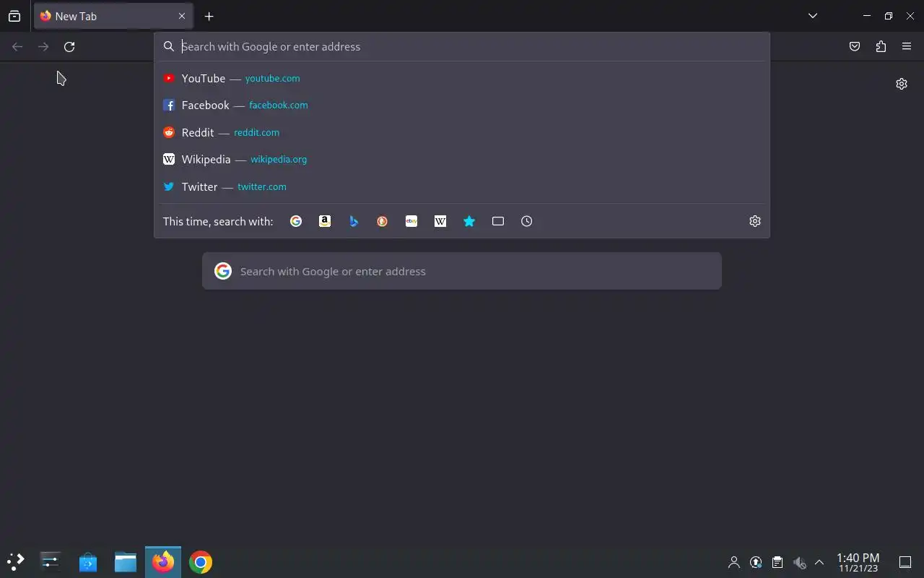Image resolution: width=924 pixels, height=578 pixels.
Task: Search this time with Google icon
Action: pyautogui.click(x=296, y=221)
